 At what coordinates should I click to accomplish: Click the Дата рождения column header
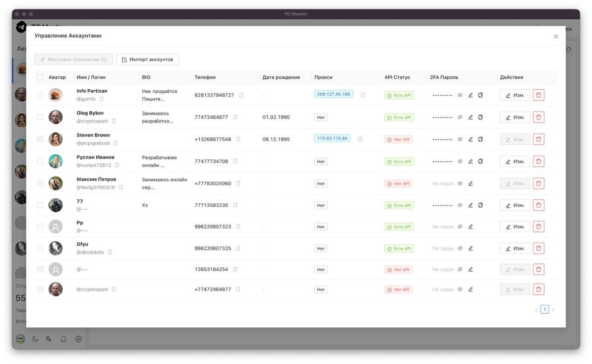pos(281,77)
